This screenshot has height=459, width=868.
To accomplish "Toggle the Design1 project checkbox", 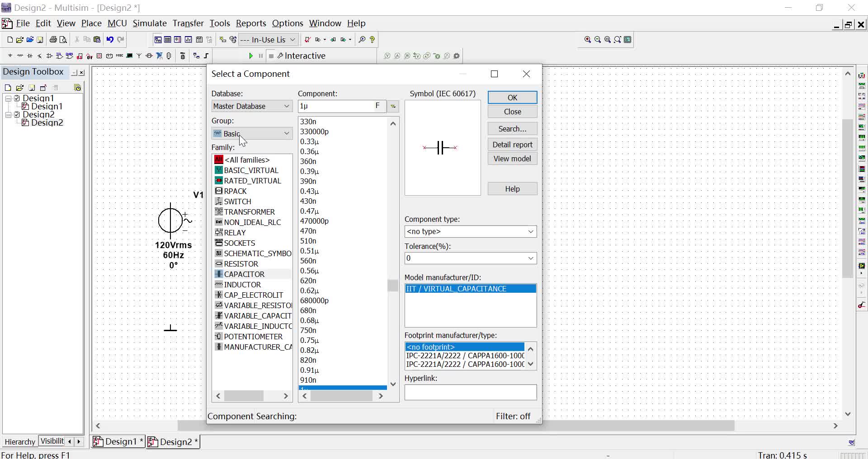I will (x=17, y=98).
